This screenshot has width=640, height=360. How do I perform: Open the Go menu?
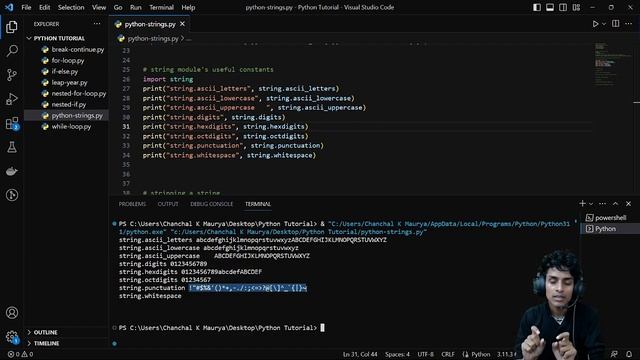pyautogui.click(x=118, y=7)
